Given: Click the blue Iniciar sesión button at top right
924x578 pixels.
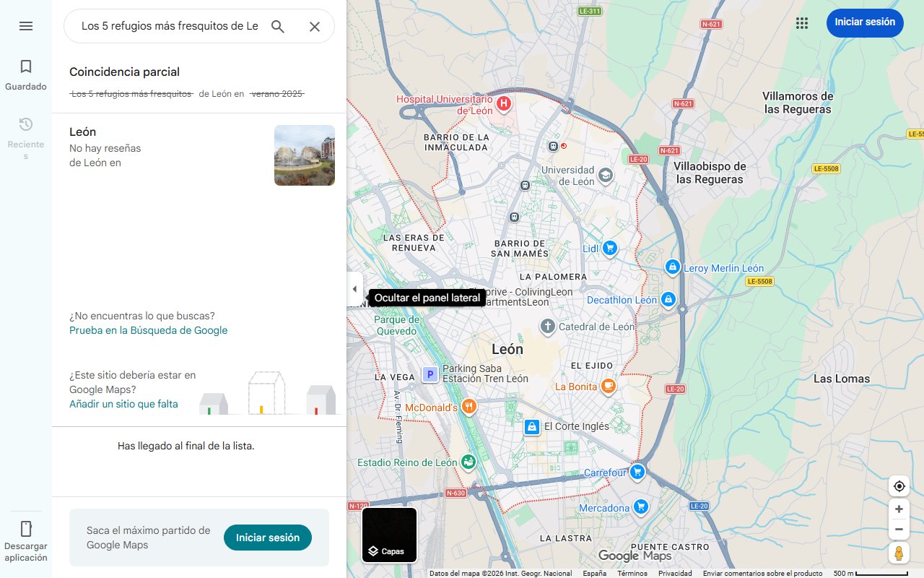Looking at the screenshot, I should click(865, 22).
